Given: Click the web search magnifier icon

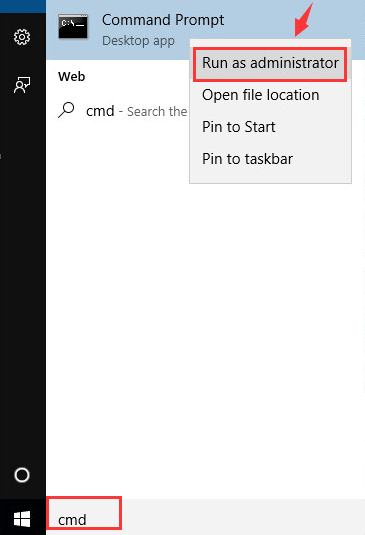Looking at the screenshot, I should (66, 110).
